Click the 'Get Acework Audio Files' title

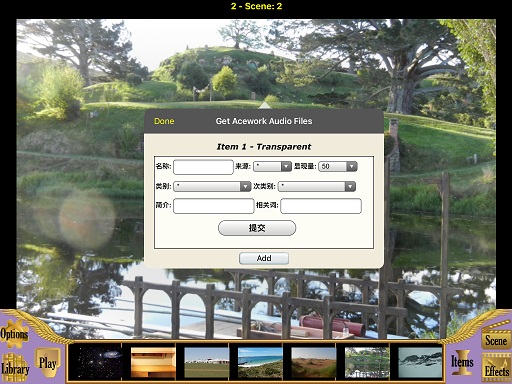click(264, 121)
